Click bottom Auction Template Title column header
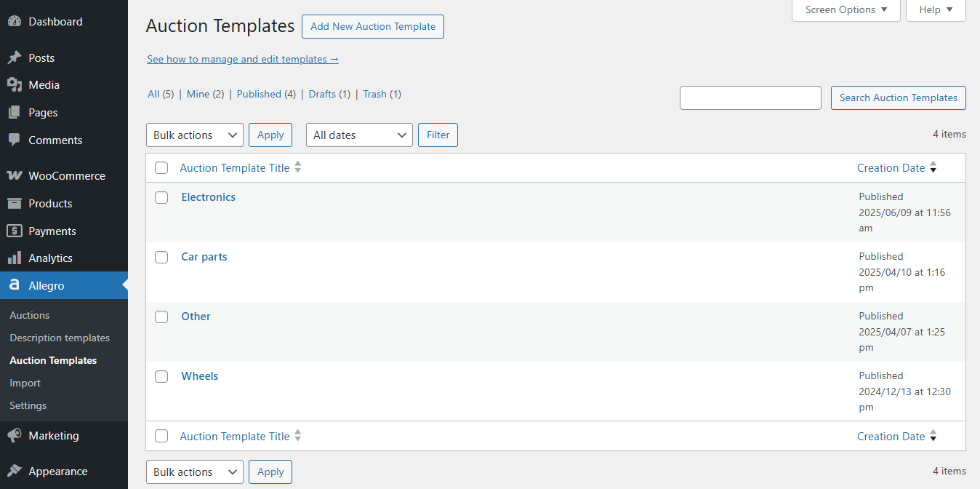The height and width of the screenshot is (489, 980). [235, 436]
